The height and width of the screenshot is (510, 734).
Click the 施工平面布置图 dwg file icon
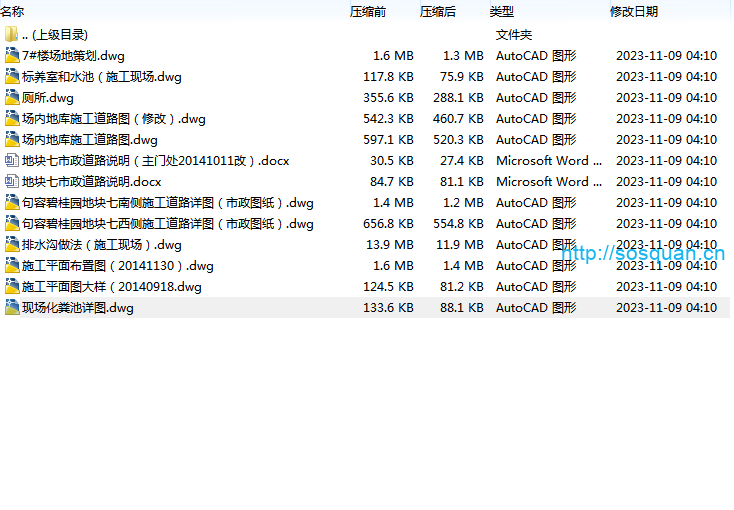pos(12,266)
